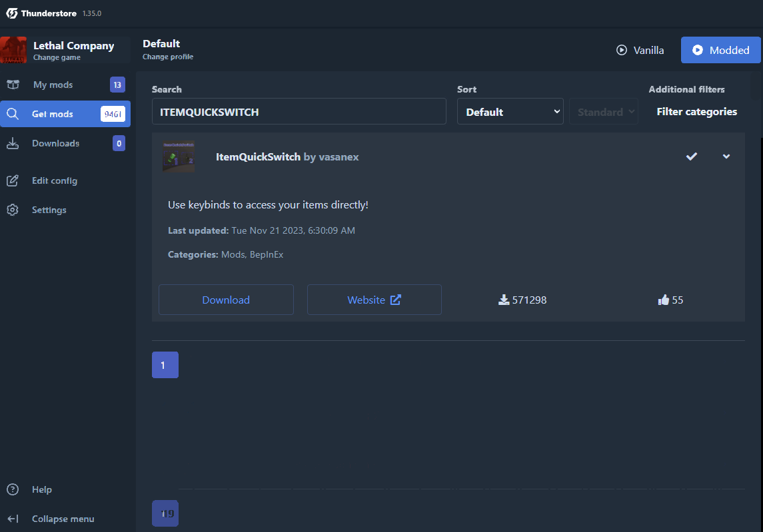Image resolution: width=763 pixels, height=532 pixels.
Task: Open the Standard sort direction dropdown
Action: click(x=603, y=111)
